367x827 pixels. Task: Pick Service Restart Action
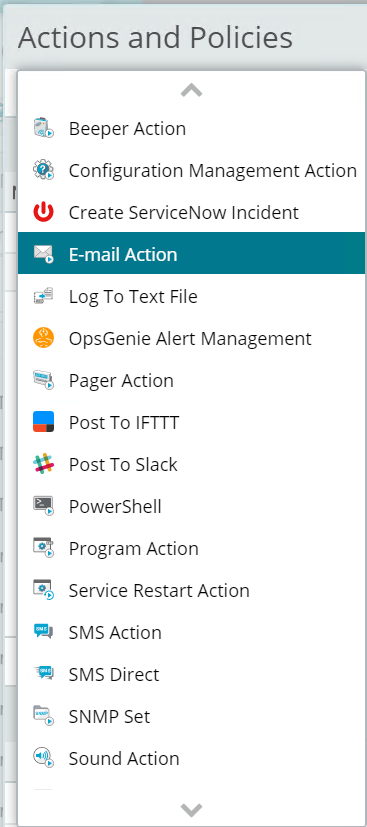point(191,590)
